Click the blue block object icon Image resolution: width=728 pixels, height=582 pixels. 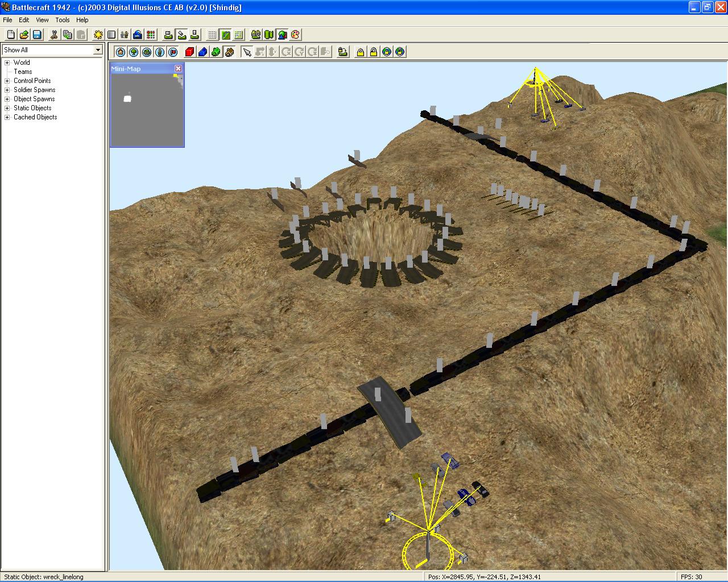pyautogui.click(x=203, y=52)
